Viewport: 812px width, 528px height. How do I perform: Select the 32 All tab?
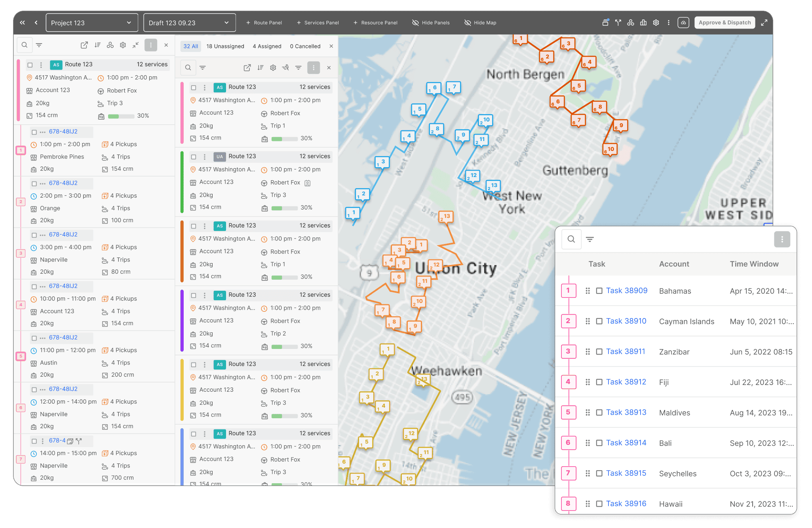click(191, 46)
